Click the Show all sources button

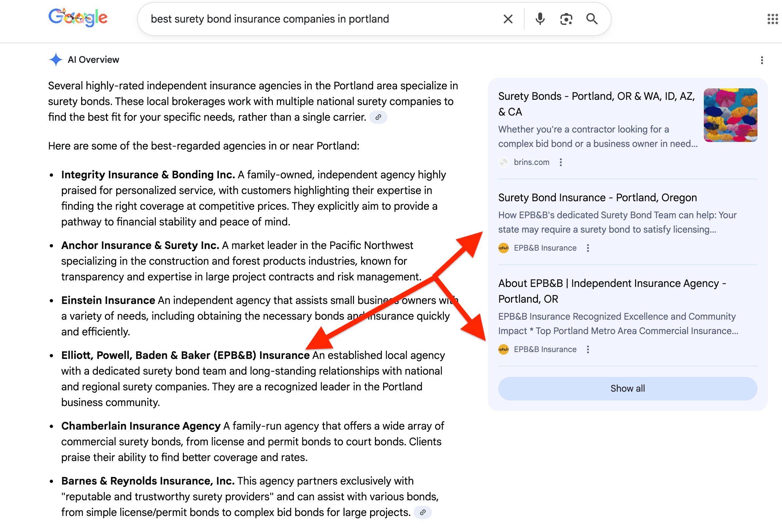[627, 388]
